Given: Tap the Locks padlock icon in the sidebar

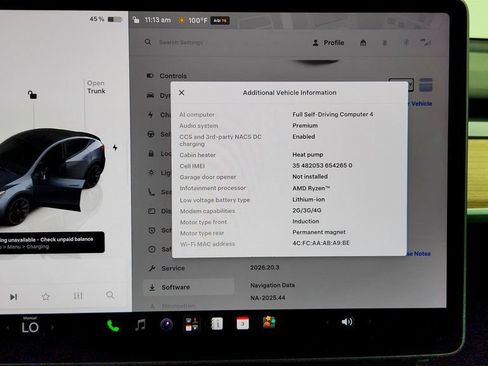Looking at the screenshot, I should click(x=151, y=154).
